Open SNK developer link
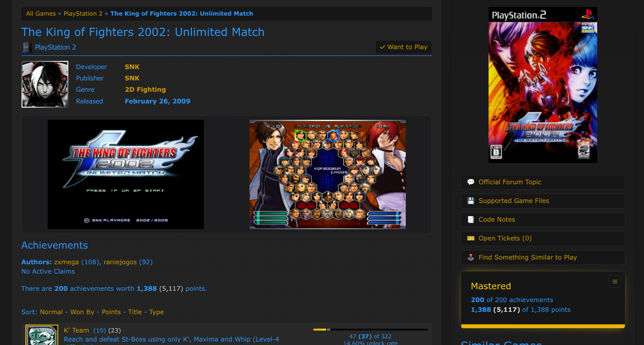This screenshot has height=345, width=644. click(x=132, y=67)
